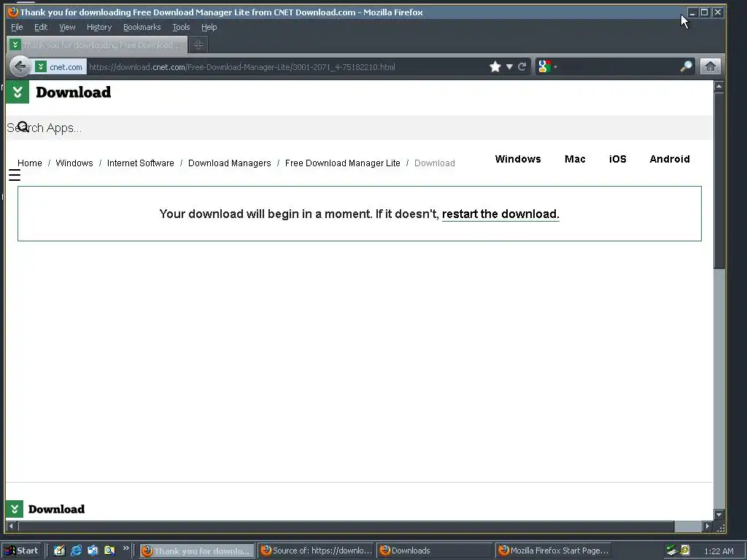Click the URL address bar
Screen dimensions: 747x560
coord(286,67)
